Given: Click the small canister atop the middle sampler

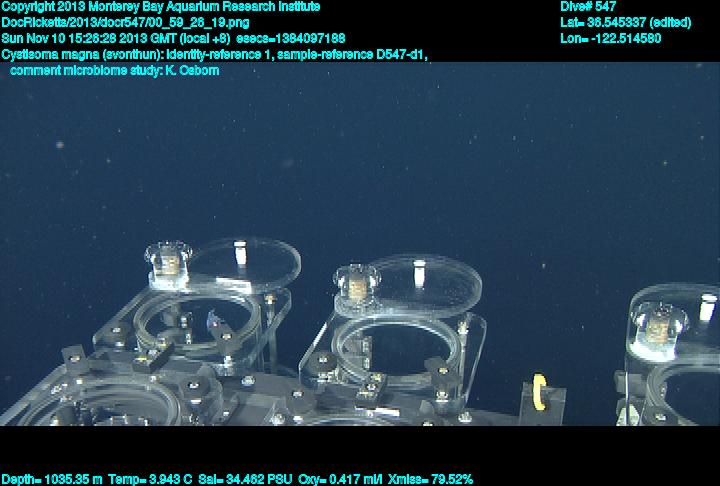Looking at the screenshot, I should (355, 284).
